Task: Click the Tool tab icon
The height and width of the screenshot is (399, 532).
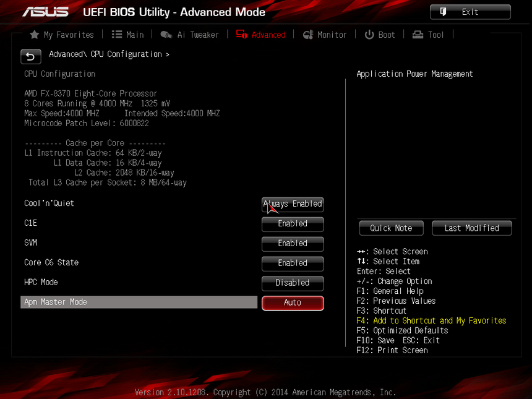Action: 418,35
